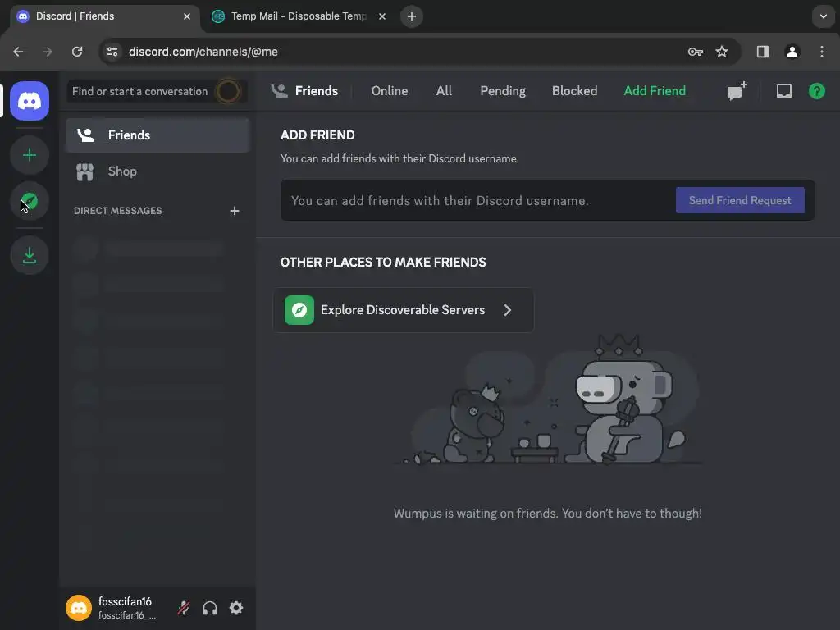This screenshot has height=630, width=840.
Task: Open the Inbox icon
Action: (783, 91)
